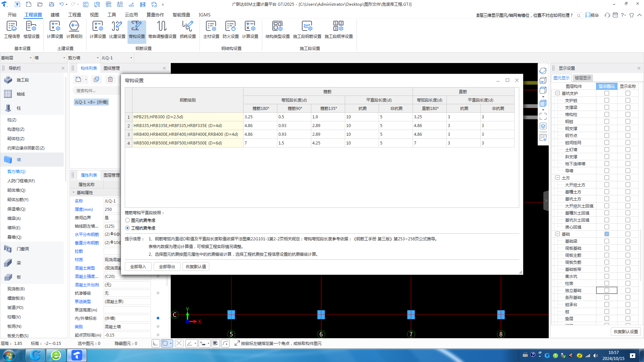The image size is (644, 362).
Task: Click 恢复默认值 in hook dialog
Action: 196,267
